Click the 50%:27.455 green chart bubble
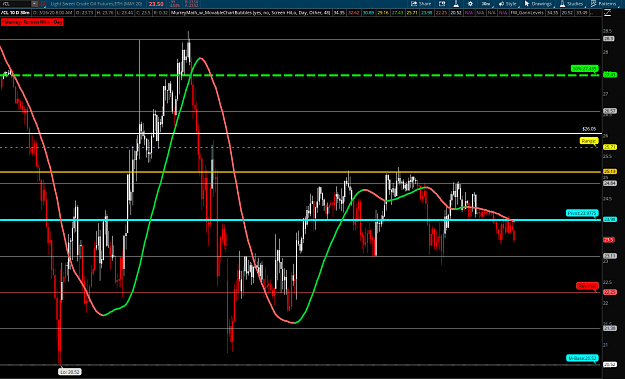This screenshot has width=625, height=379. coord(584,69)
